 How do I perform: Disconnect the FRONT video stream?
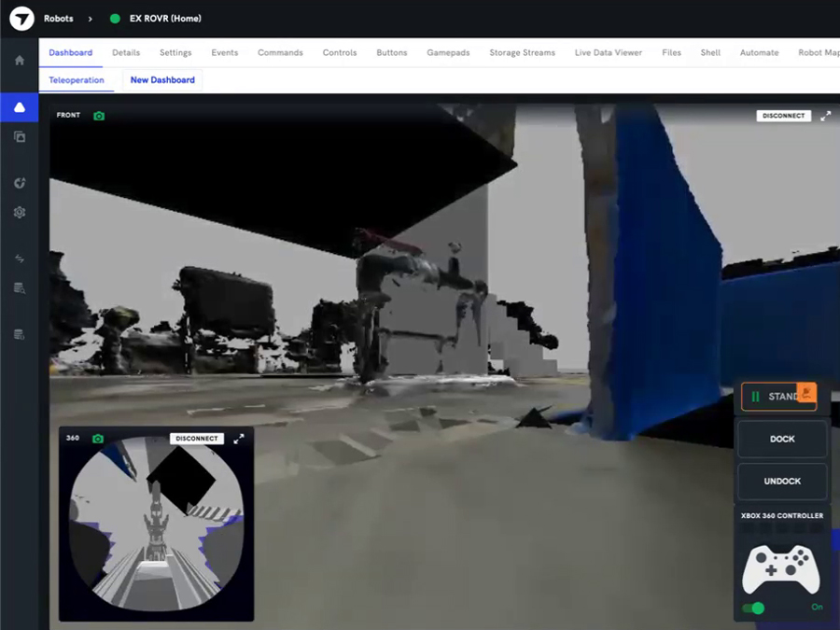(782, 116)
